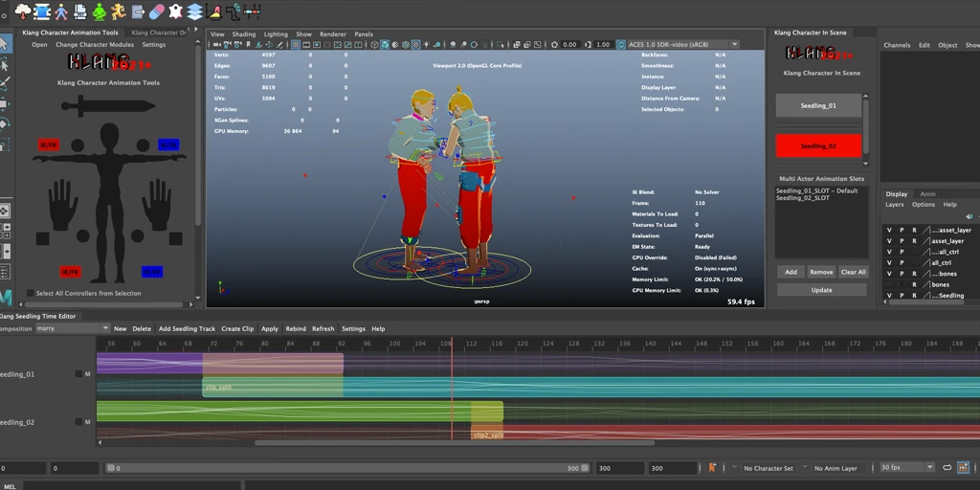Enable Select All Controllers from Selection checkbox
The image size is (980, 490).
(30, 293)
